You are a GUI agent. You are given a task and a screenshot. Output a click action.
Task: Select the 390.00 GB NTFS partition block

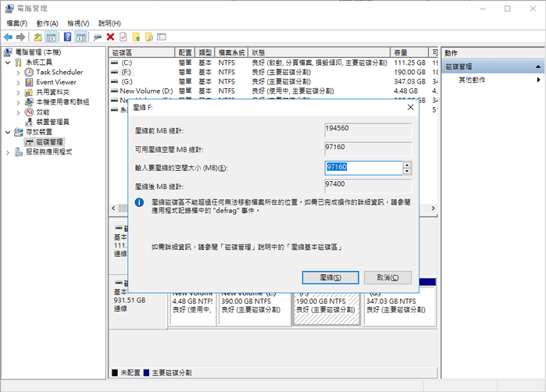click(254, 308)
